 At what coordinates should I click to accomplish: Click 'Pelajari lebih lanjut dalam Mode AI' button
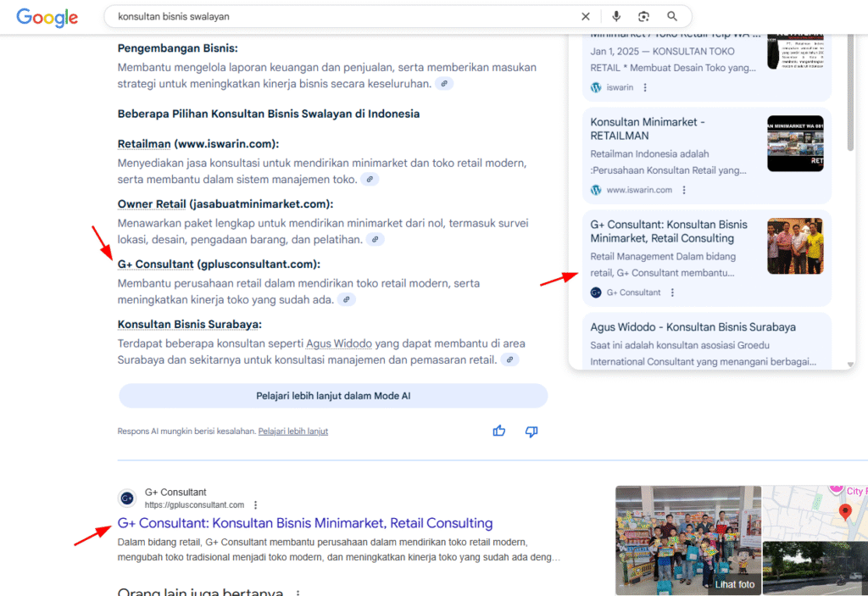(x=333, y=396)
